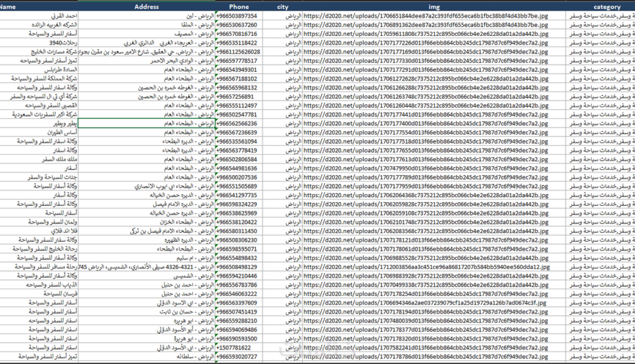Select phone cell +966597778517

[x=239, y=61]
